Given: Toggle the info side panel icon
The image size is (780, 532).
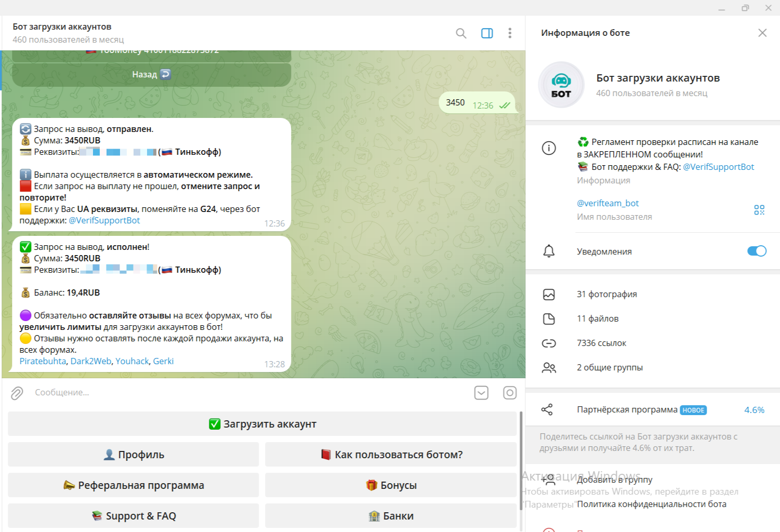Looking at the screenshot, I should (487, 33).
